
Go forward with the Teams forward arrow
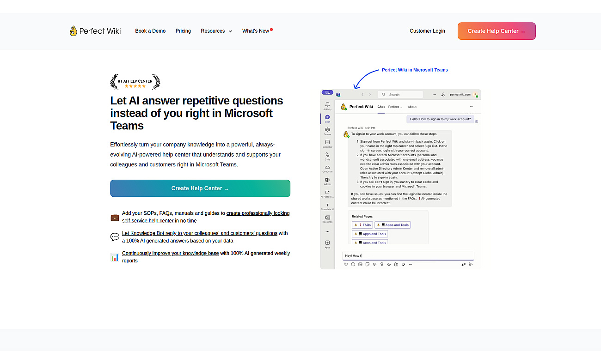(x=370, y=94)
